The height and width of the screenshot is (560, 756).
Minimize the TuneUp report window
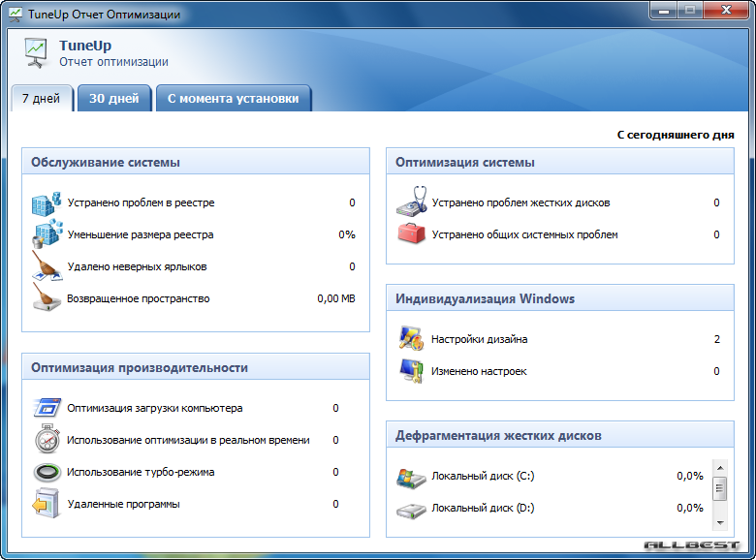663,10
